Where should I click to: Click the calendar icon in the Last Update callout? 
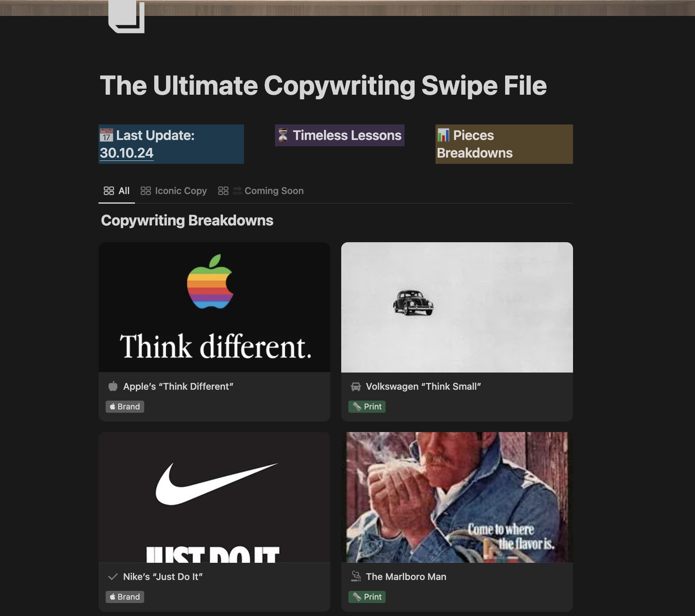pyautogui.click(x=106, y=135)
